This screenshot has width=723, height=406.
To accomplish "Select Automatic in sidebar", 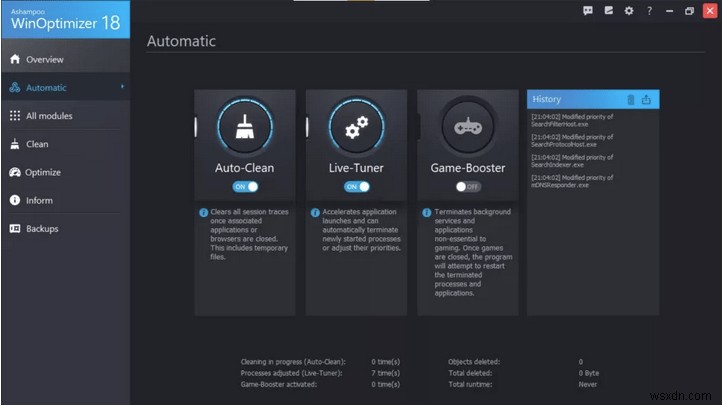I will 65,88.
